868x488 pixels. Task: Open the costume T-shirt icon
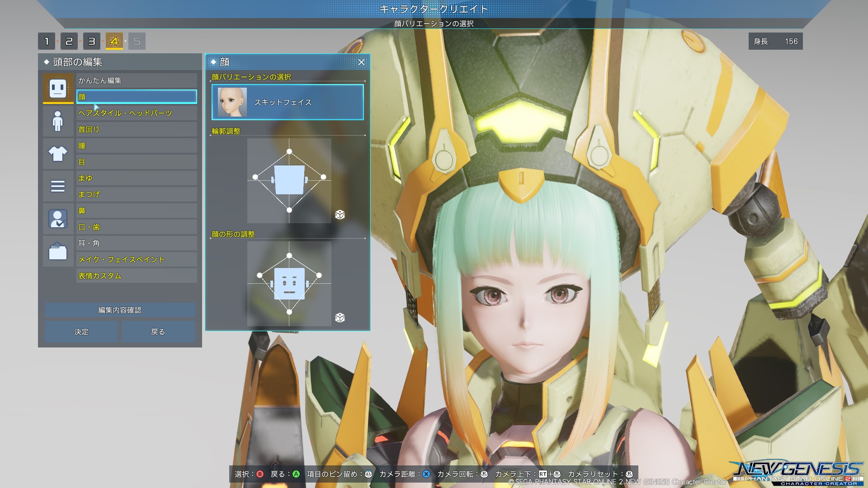(x=58, y=154)
